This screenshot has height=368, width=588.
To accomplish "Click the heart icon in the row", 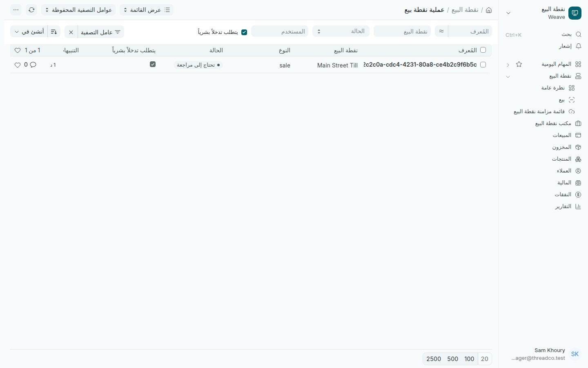I will (x=18, y=65).
